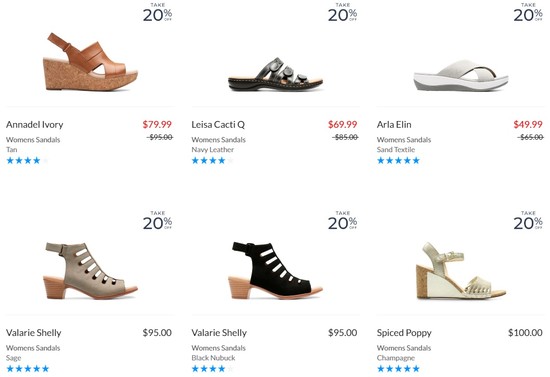
Task: Open the white Arla Elin sandal image
Action: (x=461, y=75)
